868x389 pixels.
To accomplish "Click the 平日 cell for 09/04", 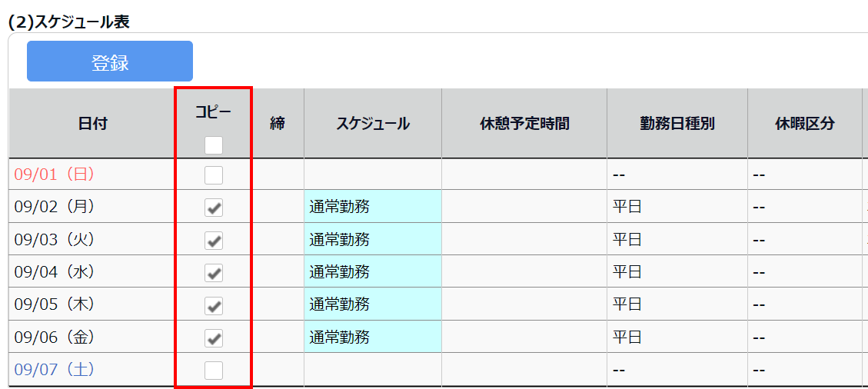I will [627, 272].
